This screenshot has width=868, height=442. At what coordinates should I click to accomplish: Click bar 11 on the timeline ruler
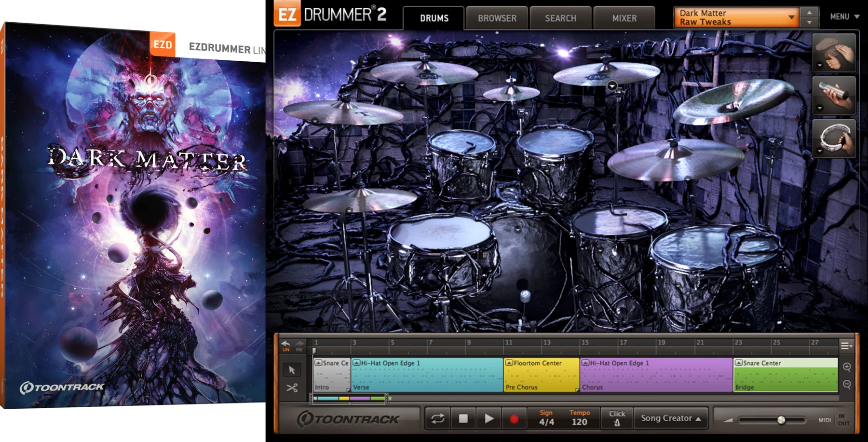click(508, 342)
